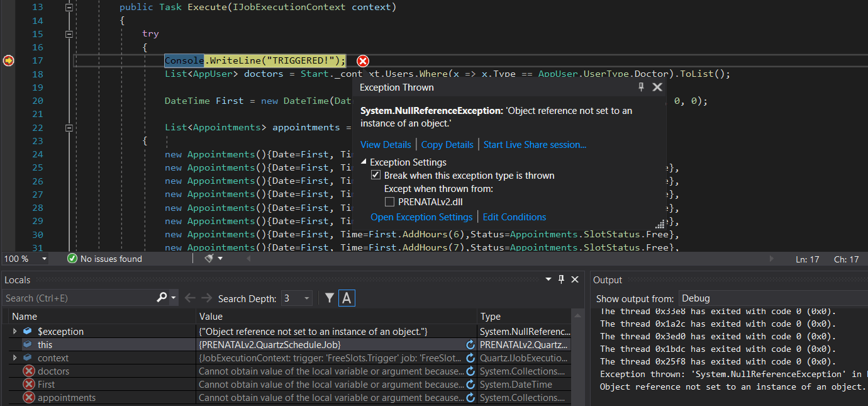The width and height of the screenshot is (868, 406).
Task: Collapse the Exception Settings section
Action: tap(365, 162)
